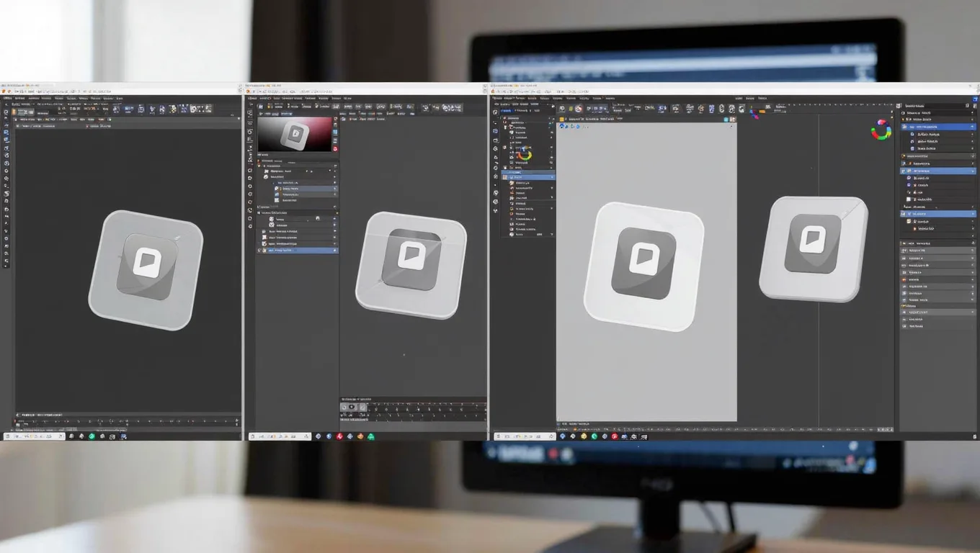The height and width of the screenshot is (553, 980).
Task: Click the multicolor ring gizmo in the right window's dark viewport
Action: click(x=881, y=130)
